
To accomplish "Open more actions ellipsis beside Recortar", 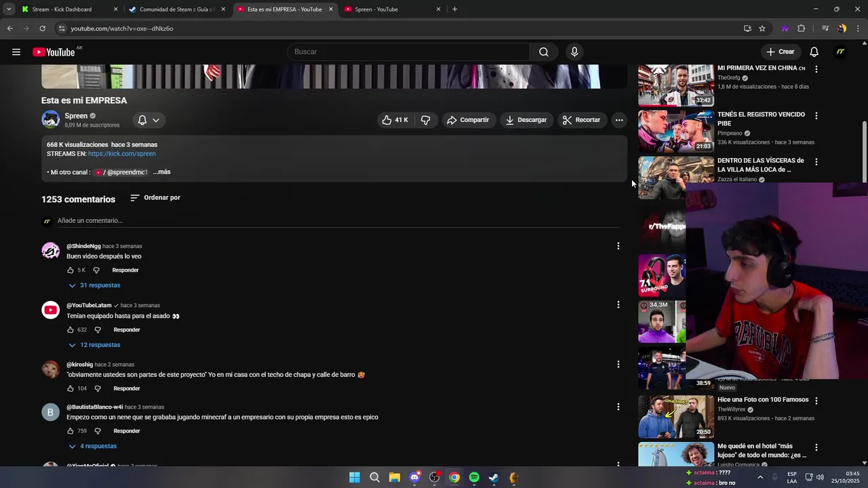I will 619,120.
